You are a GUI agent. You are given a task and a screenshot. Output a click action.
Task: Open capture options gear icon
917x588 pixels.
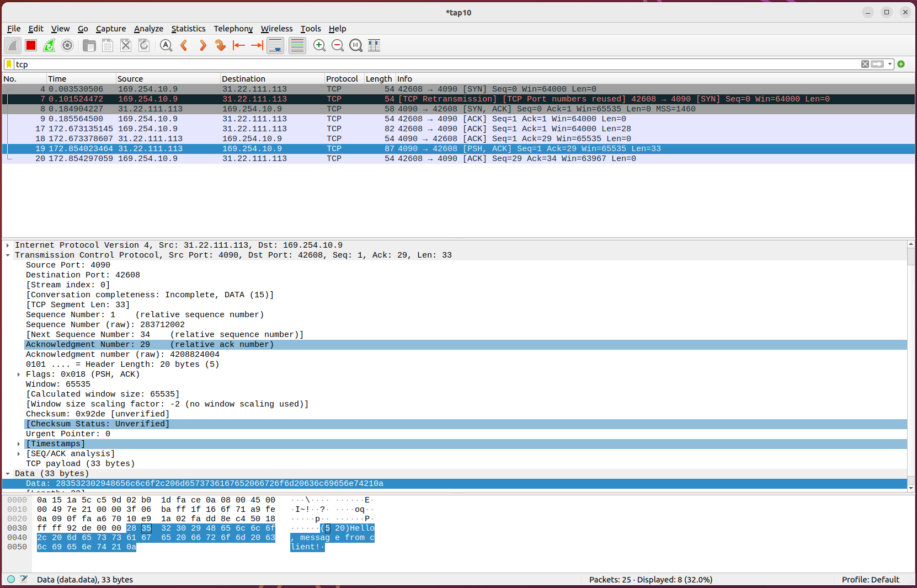[67, 45]
